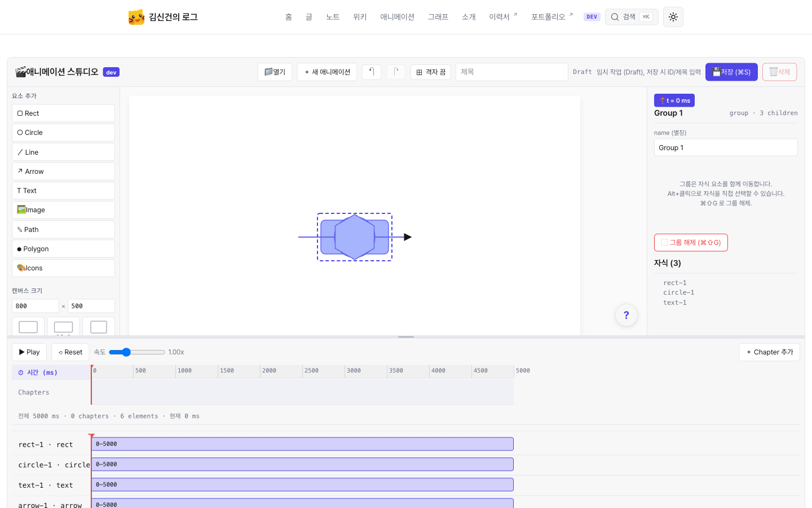The height and width of the screenshot is (508, 812).
Task: Toggle the 격자 끔 grid button
Action: click(x=431, y=72)
